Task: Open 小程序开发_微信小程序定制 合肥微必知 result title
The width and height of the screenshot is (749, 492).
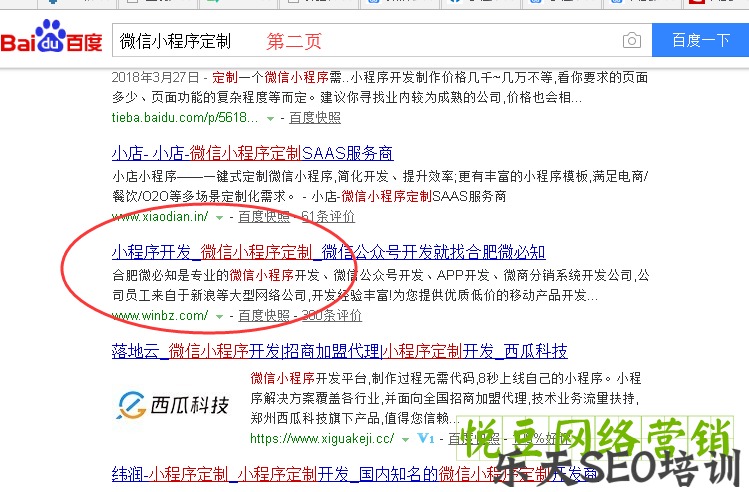Action: point(328,252)
